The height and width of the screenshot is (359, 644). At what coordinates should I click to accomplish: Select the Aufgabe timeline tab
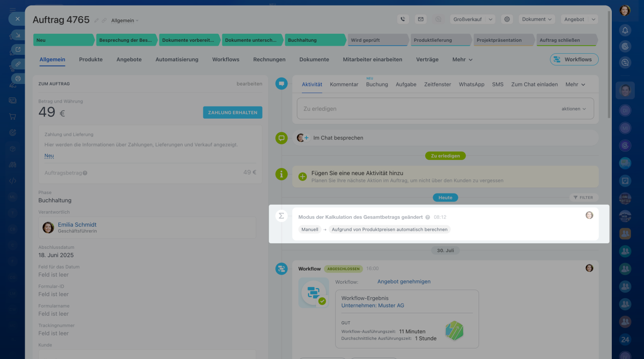(406, 84)
